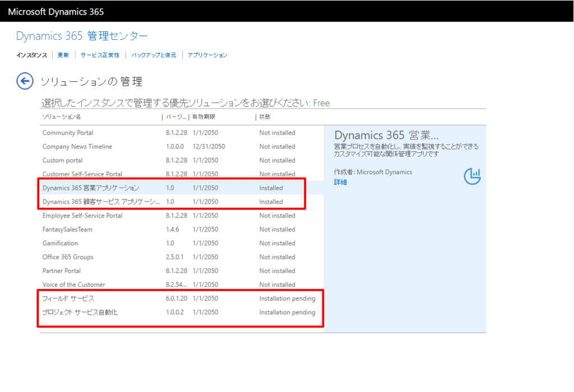Select the Gamification solution
Screen dimensions: 574x392
182,243
